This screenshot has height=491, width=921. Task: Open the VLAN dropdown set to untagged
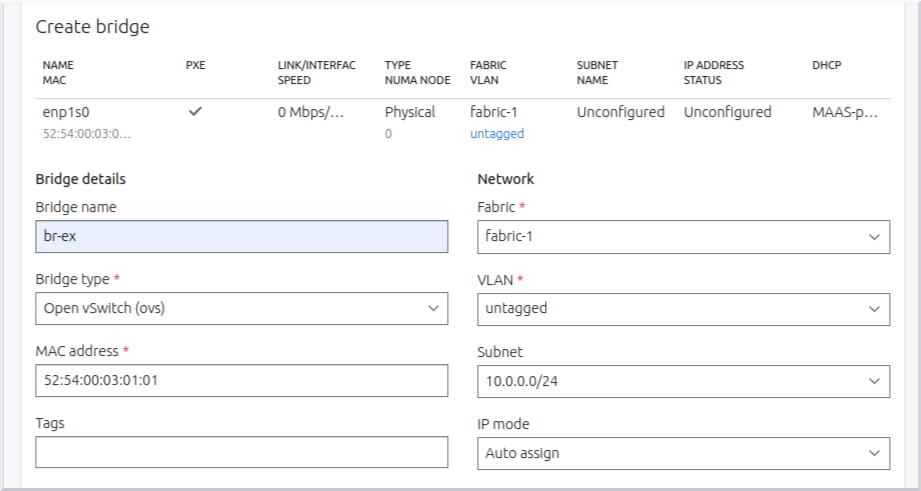pyautogui.click(x=683, y=309)
